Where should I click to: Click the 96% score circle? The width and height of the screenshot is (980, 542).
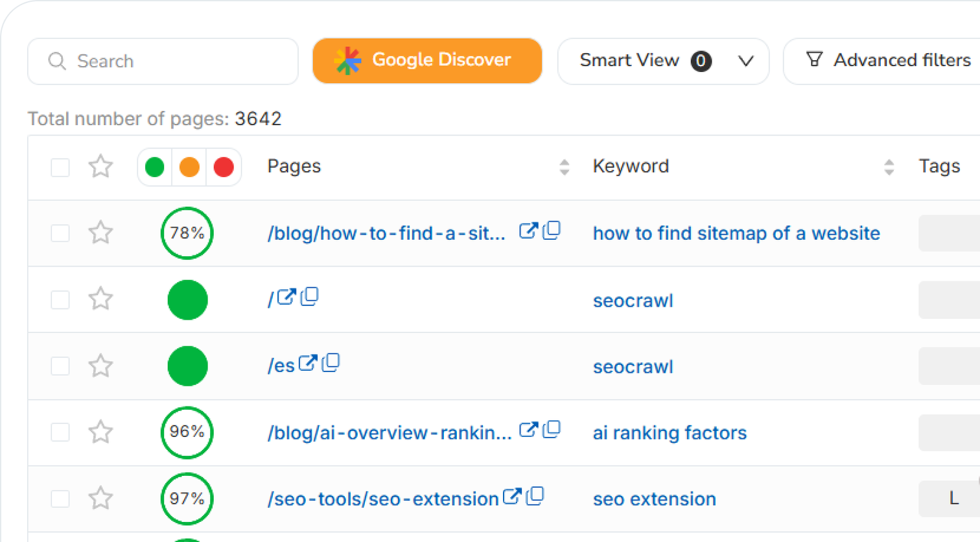click(x=187, y=432)
